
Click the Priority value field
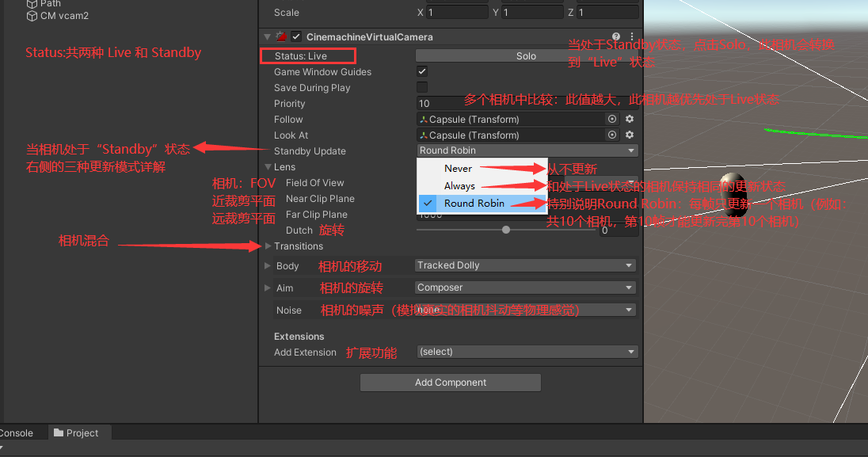tap(527, 103)
